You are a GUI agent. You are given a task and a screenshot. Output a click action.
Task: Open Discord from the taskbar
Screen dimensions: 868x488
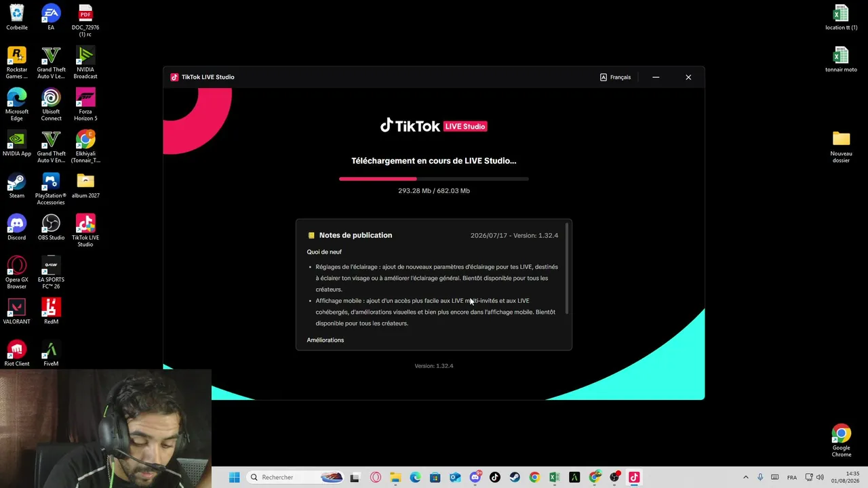475,477
